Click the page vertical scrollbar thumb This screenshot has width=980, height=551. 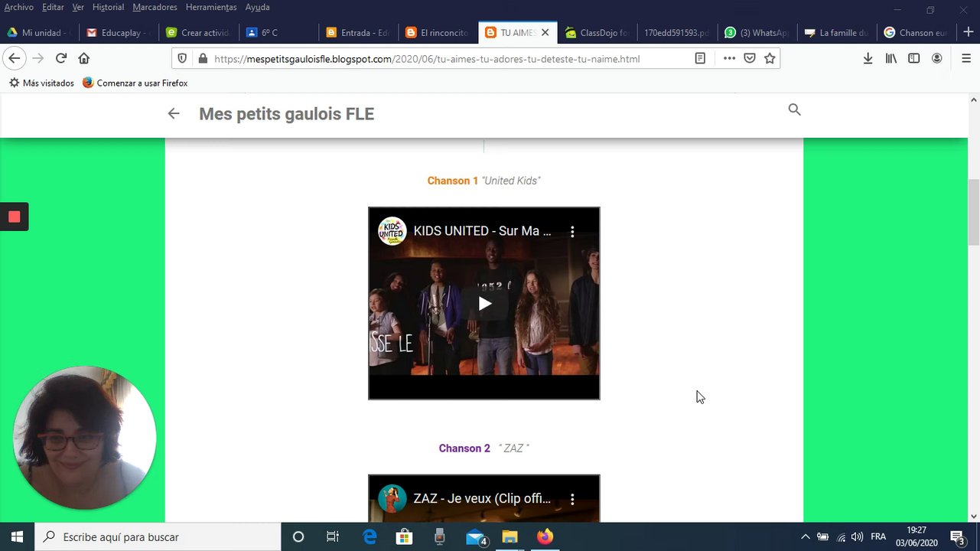[974, 212]
